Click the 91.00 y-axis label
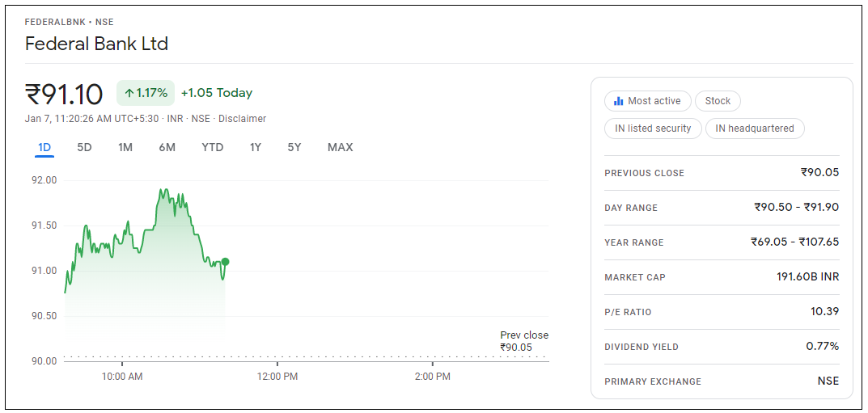 pos(44,271)
